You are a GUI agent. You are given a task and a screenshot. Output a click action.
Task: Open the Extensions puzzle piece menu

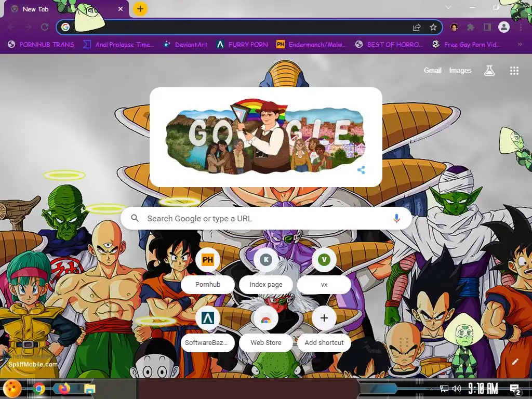point(471,27)
